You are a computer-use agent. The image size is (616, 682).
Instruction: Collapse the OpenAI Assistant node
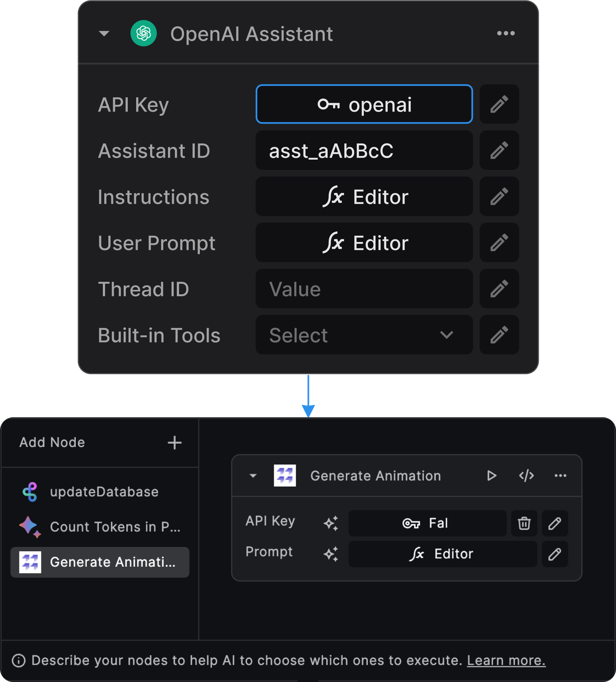(x=104, y=33)
